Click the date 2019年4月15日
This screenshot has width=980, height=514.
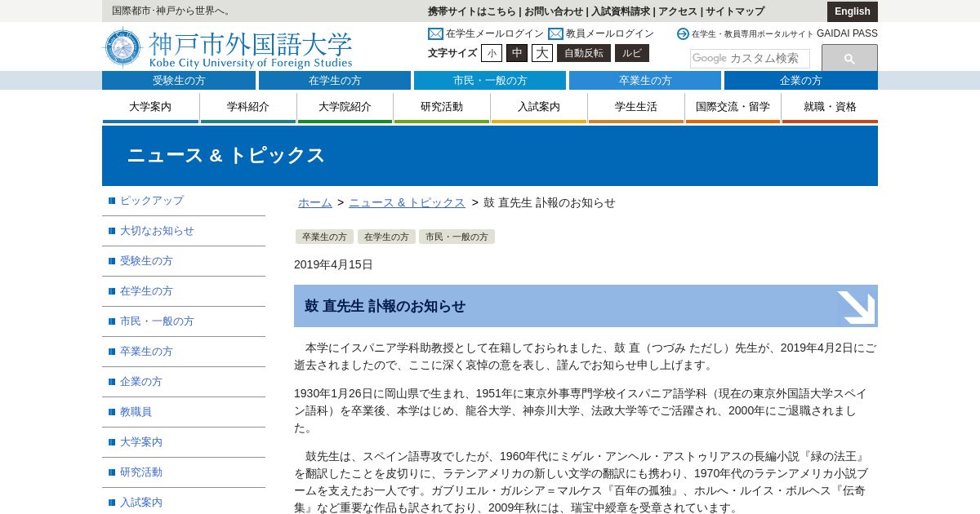[x=333, y=264]
